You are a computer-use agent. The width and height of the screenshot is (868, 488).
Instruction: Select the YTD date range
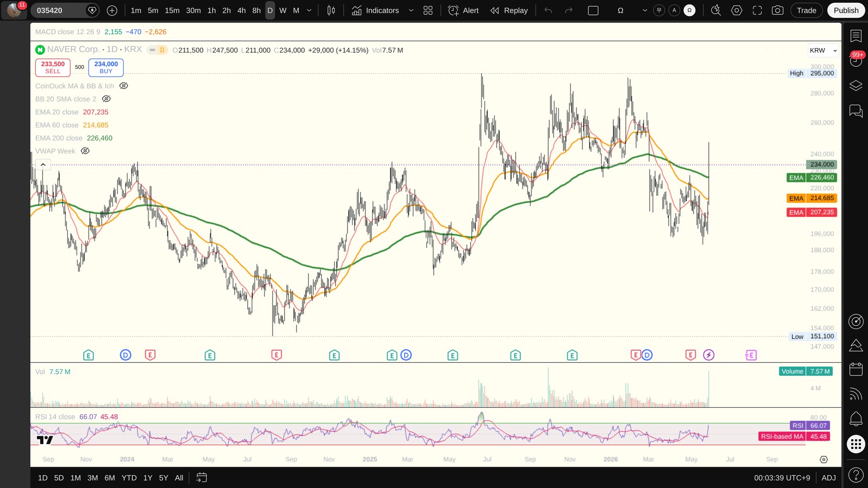tap(129, 478)
